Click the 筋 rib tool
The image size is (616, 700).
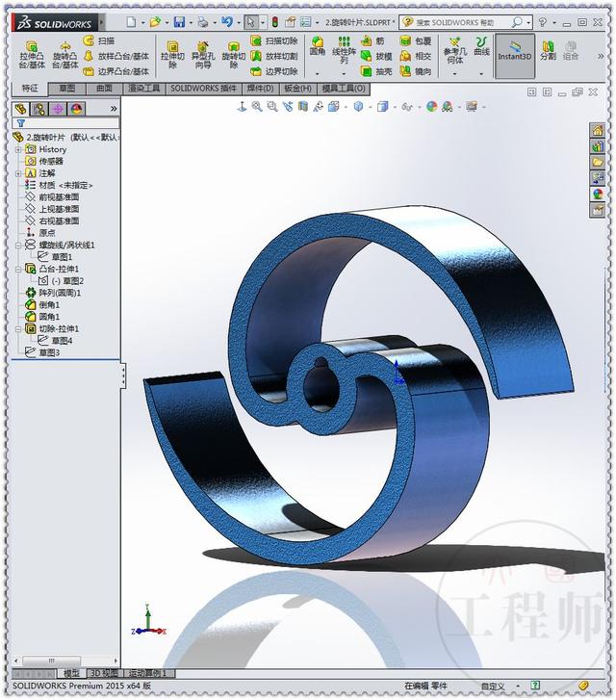click(x=372, y=40)
